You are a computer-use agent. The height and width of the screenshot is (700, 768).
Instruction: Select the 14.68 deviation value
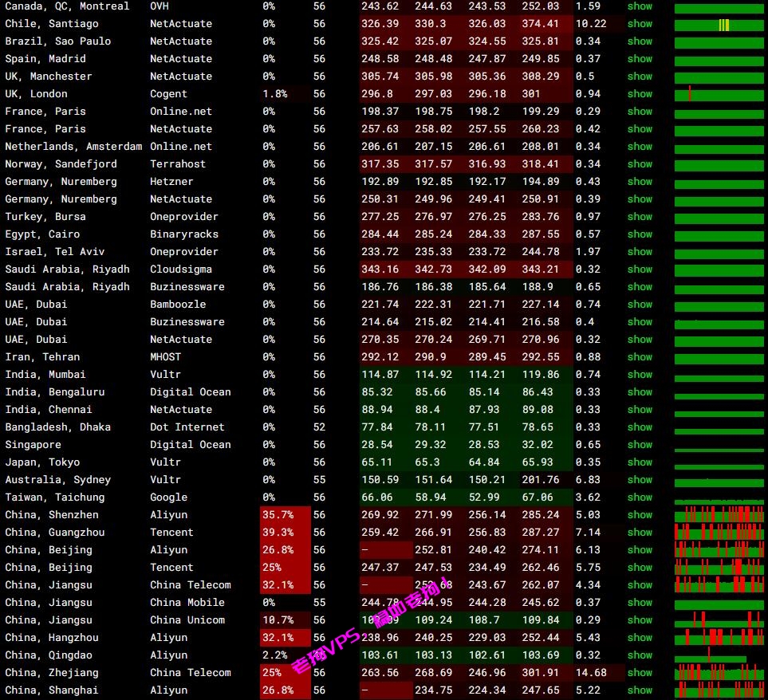pos(591,673)
